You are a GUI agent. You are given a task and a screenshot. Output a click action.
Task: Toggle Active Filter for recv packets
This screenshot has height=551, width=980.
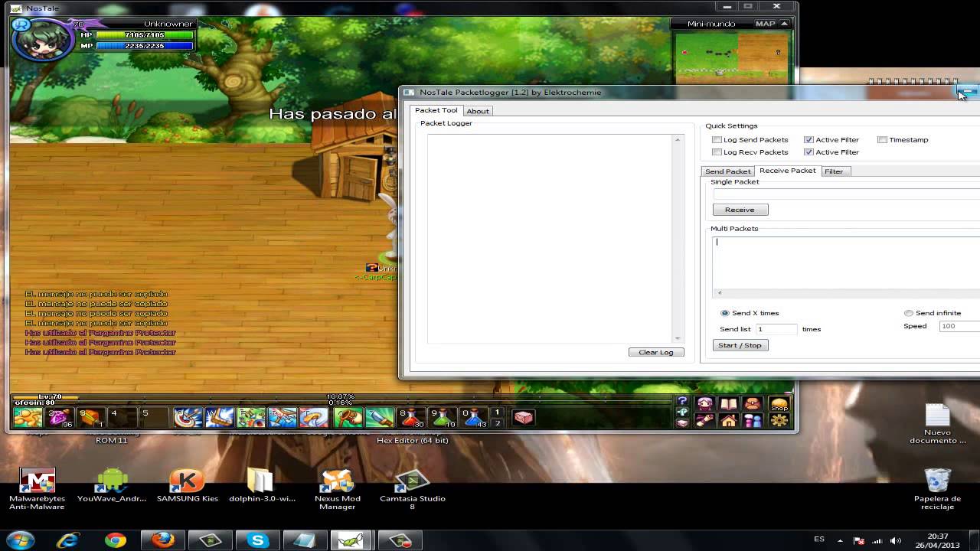point(808,152)
